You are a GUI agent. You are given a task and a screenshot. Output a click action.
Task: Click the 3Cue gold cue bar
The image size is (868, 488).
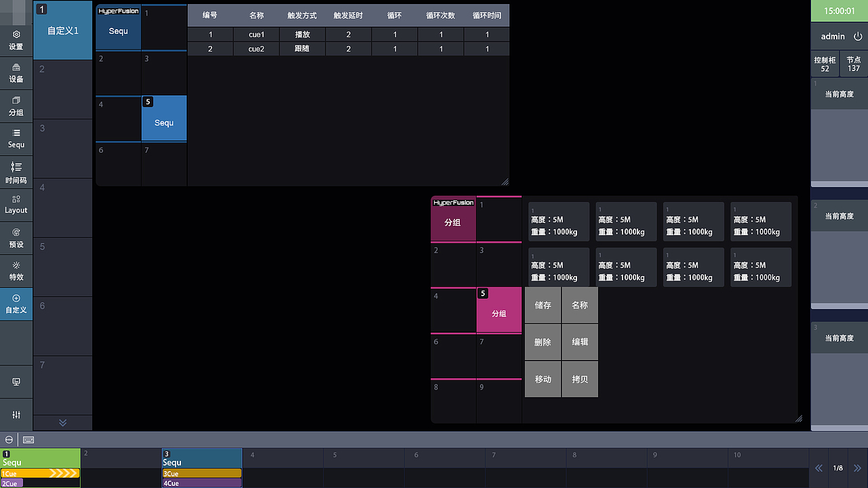click(x=202, y=474)
